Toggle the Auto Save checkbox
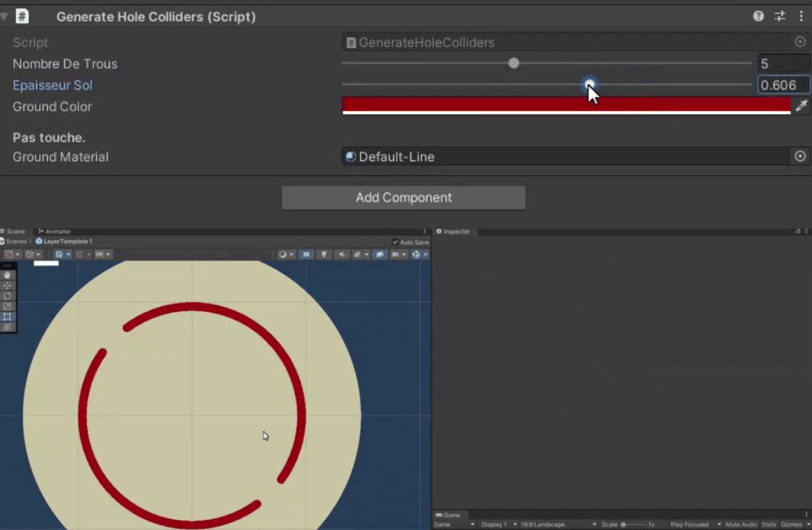This screenshot has height=530, width=812. point(395,242)
